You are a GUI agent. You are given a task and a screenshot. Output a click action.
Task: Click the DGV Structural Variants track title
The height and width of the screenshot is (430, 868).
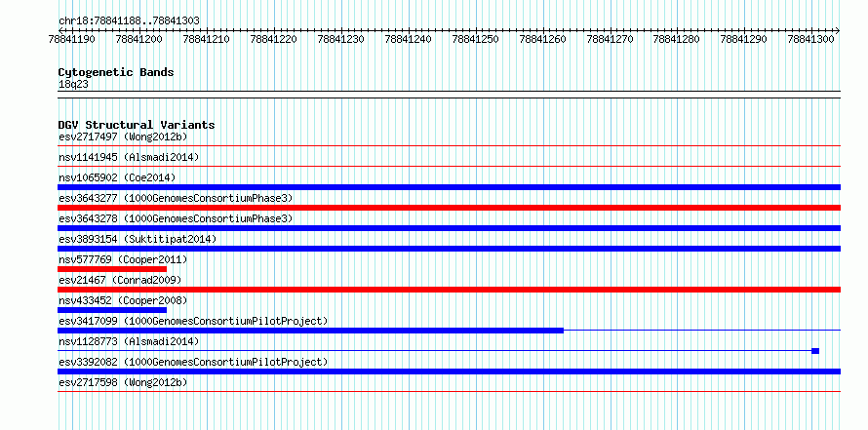click(137, 125)
